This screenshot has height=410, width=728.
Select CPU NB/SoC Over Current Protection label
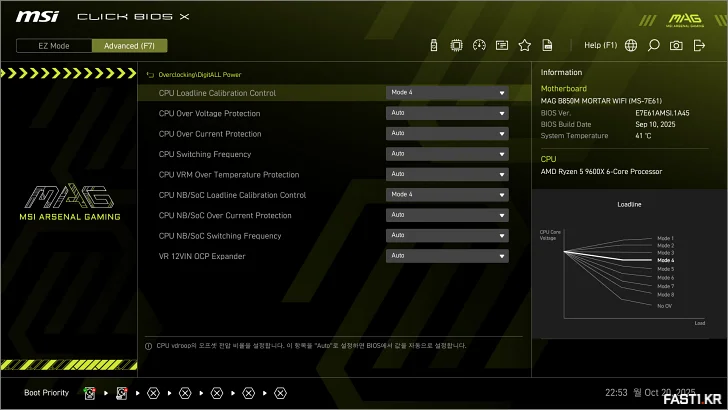225,216
